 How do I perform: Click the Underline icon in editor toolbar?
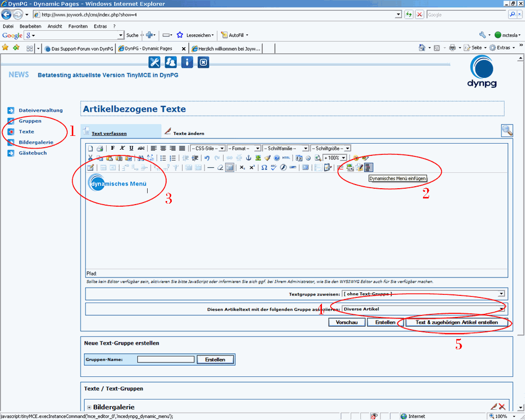[132, 148]
